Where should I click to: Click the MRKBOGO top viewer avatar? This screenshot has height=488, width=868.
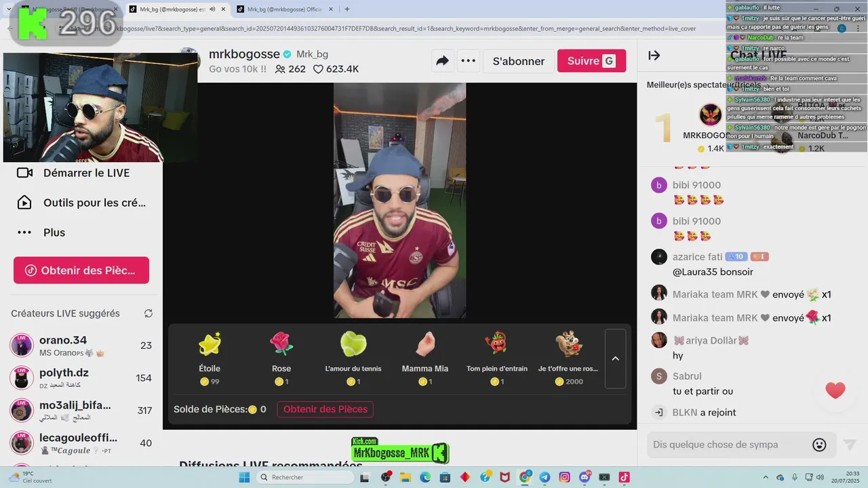tap(711, 115)
